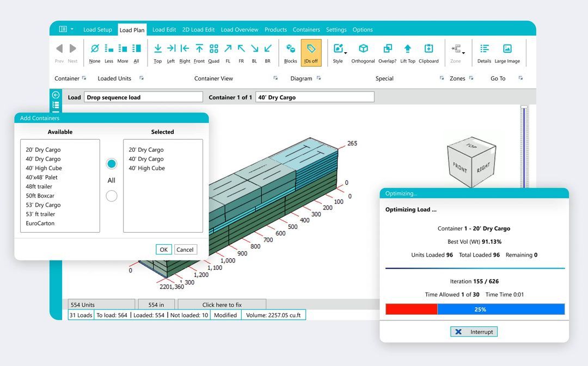The width and height of the screenshot is (588, 366).
Task: Select the All radio button in Add Containers
Action: click(111, 163)
